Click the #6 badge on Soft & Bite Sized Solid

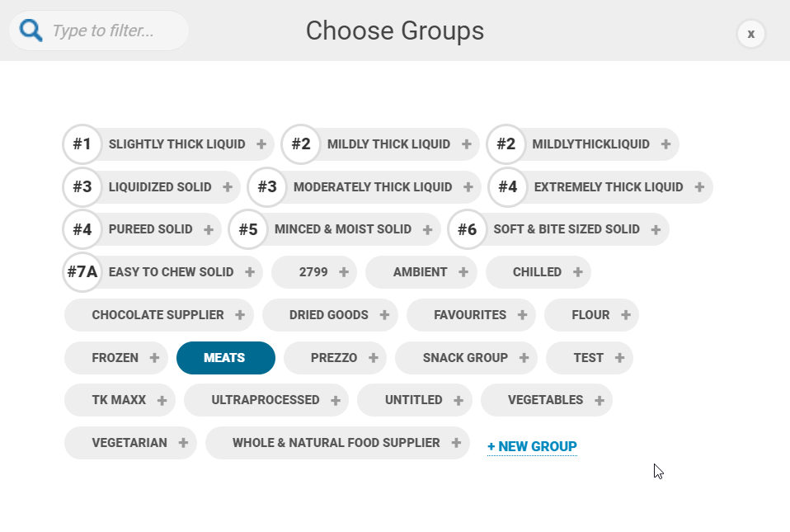[467, 230]
